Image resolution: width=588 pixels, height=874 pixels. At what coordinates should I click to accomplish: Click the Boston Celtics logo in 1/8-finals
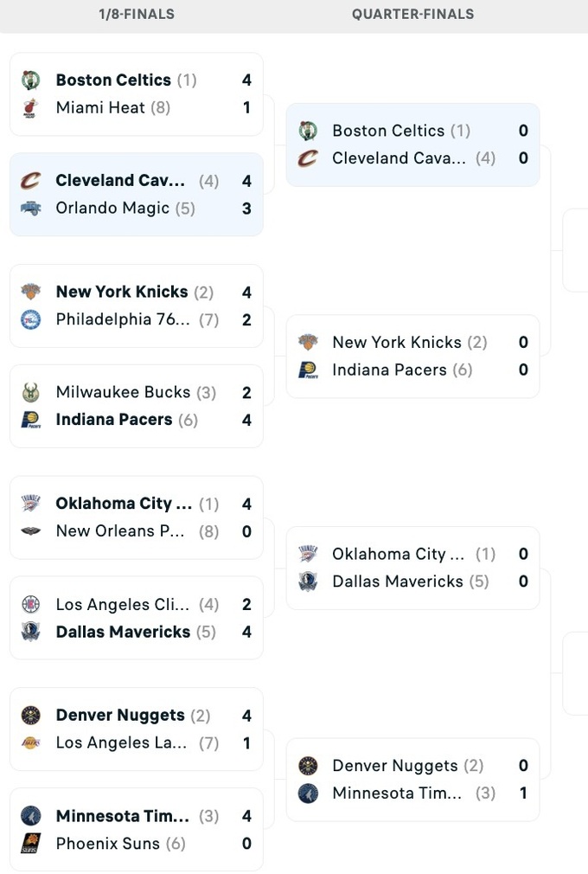pos(31,80)
